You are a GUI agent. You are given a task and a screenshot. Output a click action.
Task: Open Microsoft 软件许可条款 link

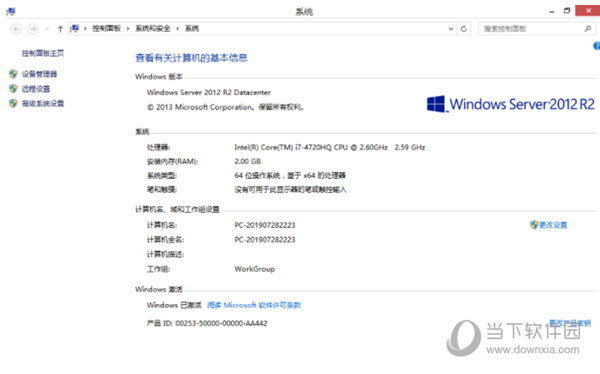(254, 305)
